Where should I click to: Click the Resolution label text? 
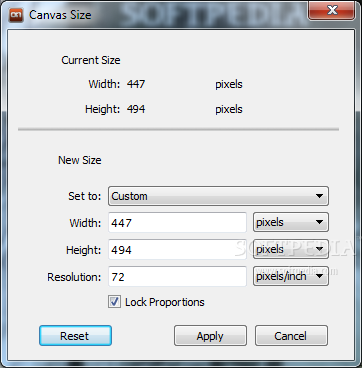(x=74, y=277)
